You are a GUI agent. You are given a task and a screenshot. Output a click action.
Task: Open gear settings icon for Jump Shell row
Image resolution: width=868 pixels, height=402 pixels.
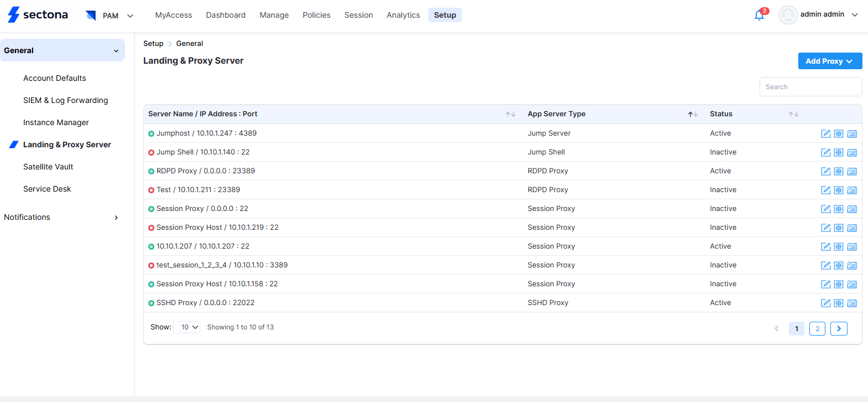point(839,152)
